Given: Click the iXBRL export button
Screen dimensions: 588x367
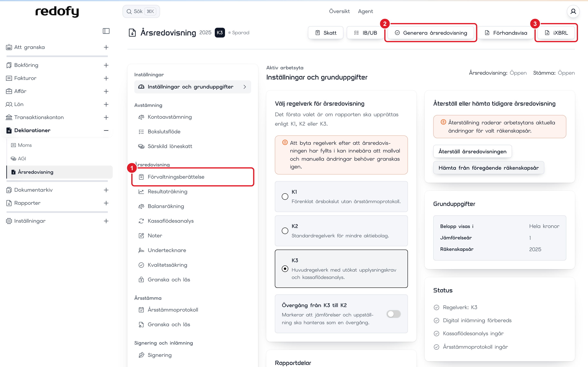Looking at the screenshot, I should (556, 33).
